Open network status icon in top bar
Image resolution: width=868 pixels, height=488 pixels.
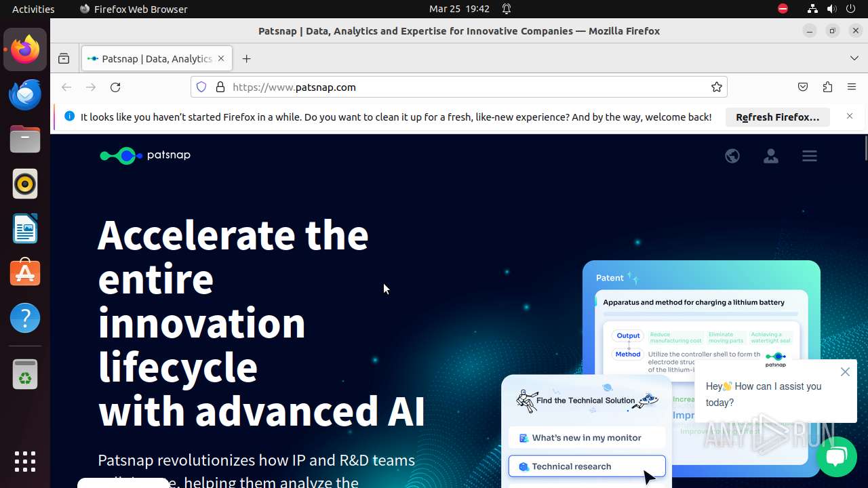pyautogui.click(x=812, y=9)
